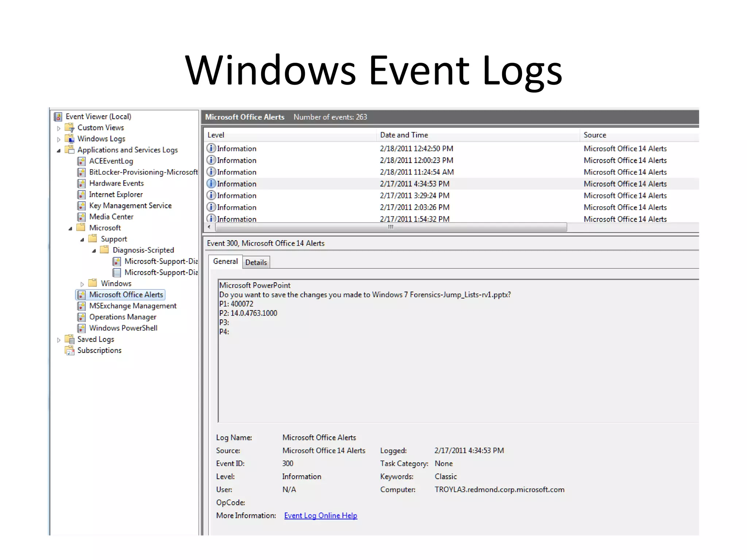
Task: Collapse the Microsoft folder node
Action: 70,229
